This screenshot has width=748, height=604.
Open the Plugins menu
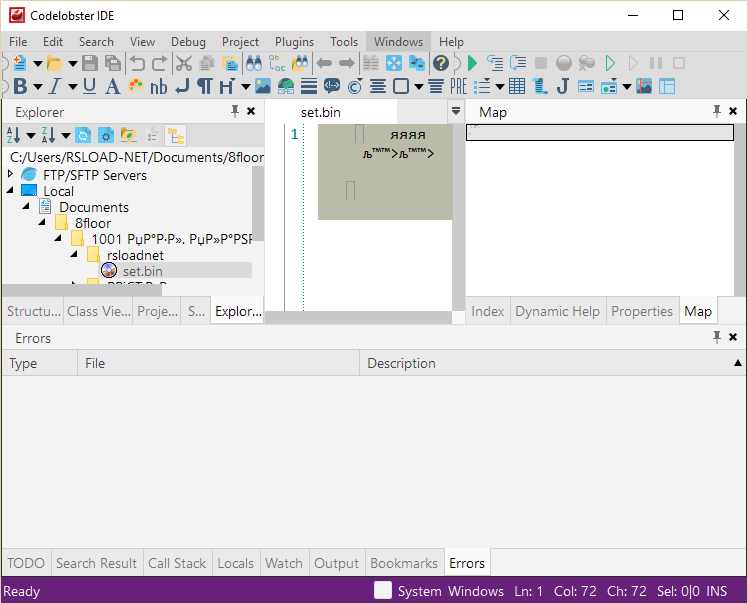pyautogui.click(x=294, y=42)
